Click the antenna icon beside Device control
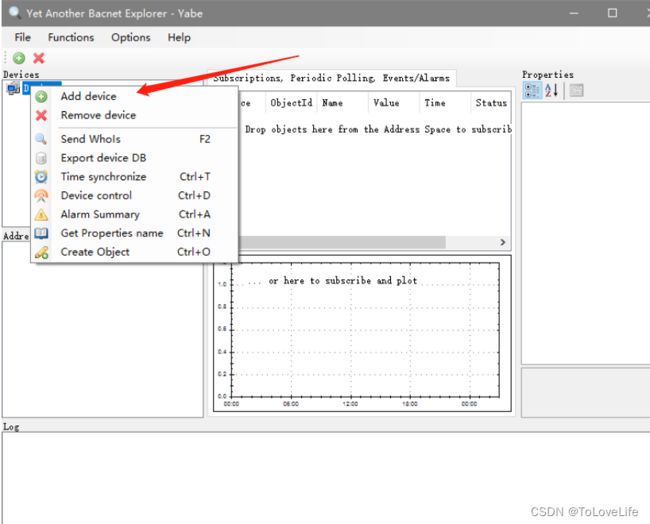 [x=41, y=195]
